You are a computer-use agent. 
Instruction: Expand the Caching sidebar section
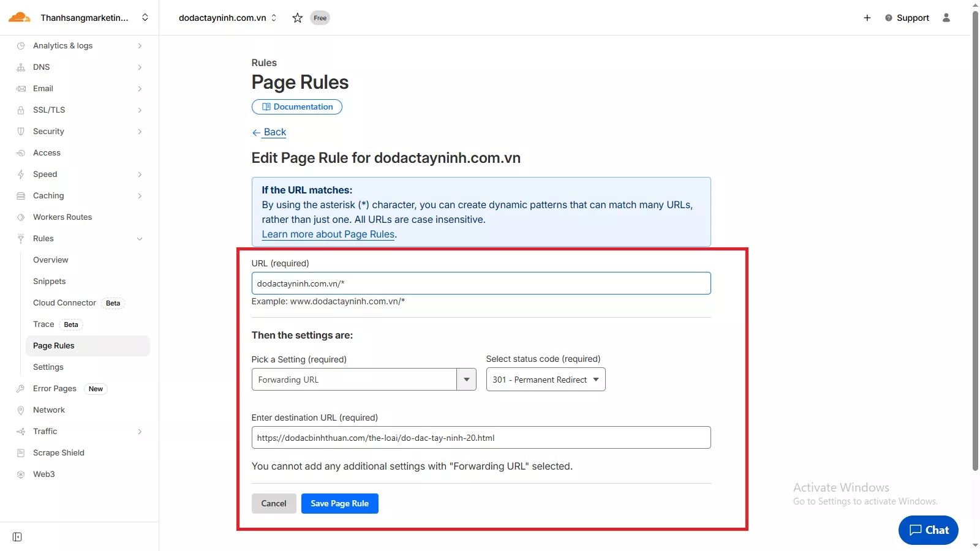[x=140, y=196]
